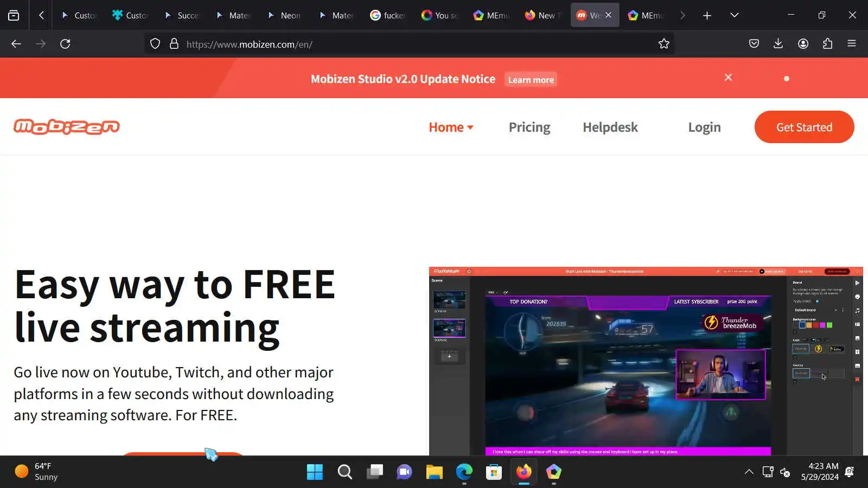Click the scroll tabs left arrow
This screenshot has height=488, width=868.
[41, 15]
